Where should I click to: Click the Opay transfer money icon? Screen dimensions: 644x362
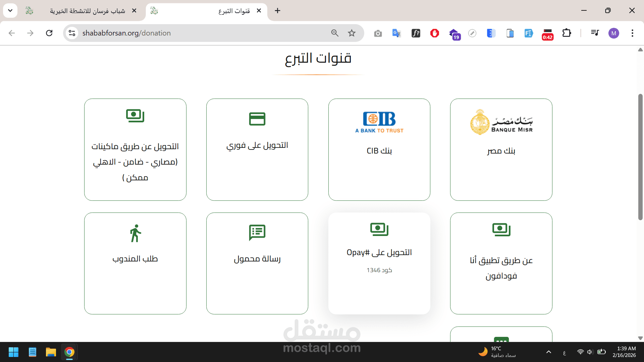tap(379, 229)
